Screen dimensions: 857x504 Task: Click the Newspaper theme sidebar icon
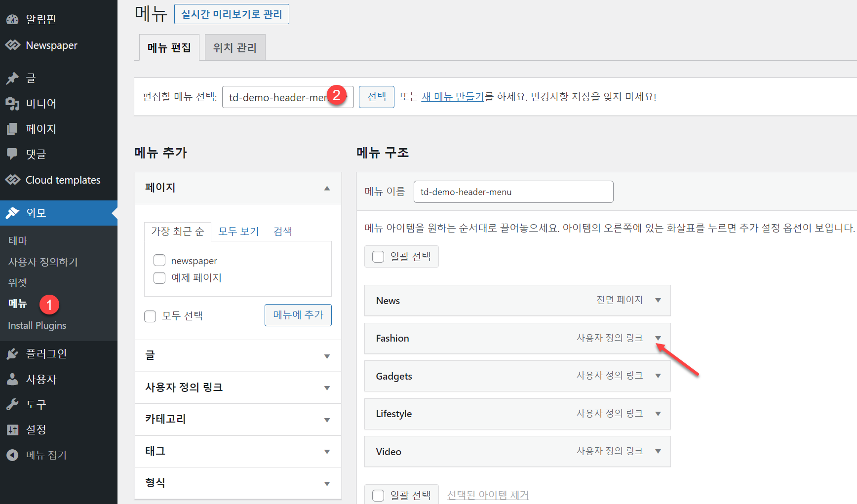13,45
